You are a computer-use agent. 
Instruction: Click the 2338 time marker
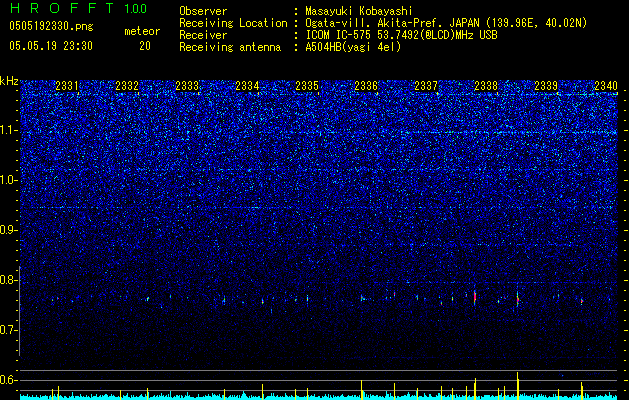pos(486,85)
